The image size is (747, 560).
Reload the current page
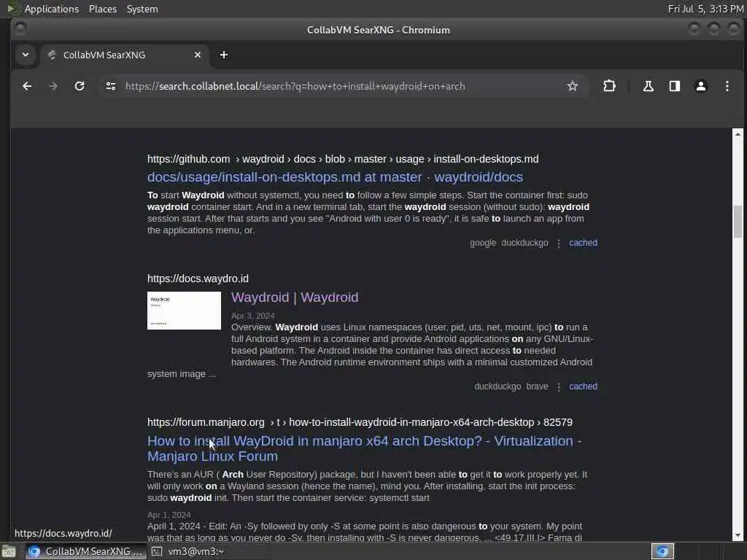[80, 86]
